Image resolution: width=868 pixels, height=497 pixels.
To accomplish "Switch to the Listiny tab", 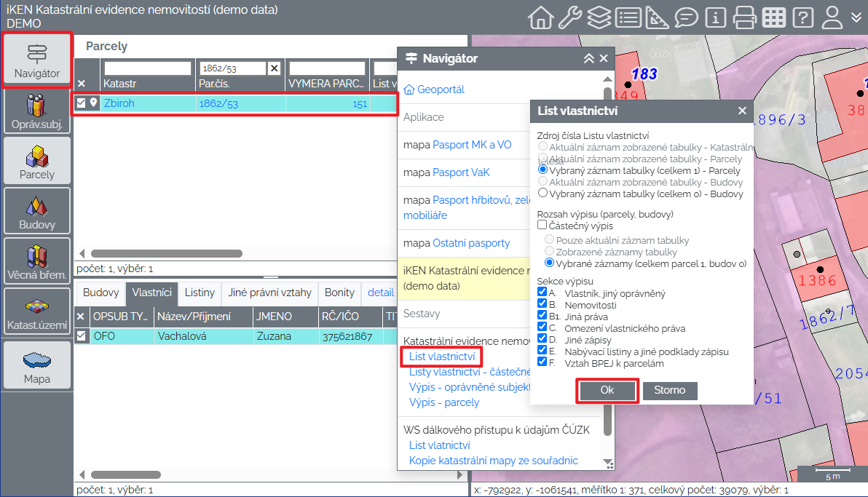I will click(x=200, y=293).
